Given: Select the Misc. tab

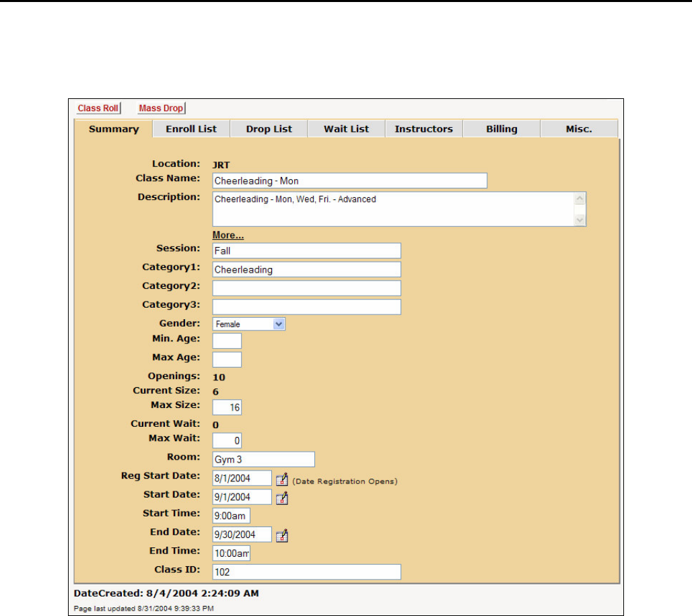Looking at the screenshot, I should point(579,129).
